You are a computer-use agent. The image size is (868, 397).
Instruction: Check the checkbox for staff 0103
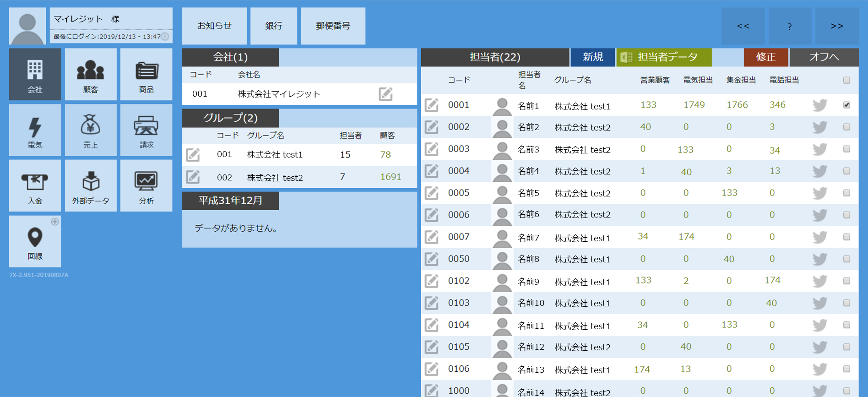pyautogui.click(x=846, y=303)
